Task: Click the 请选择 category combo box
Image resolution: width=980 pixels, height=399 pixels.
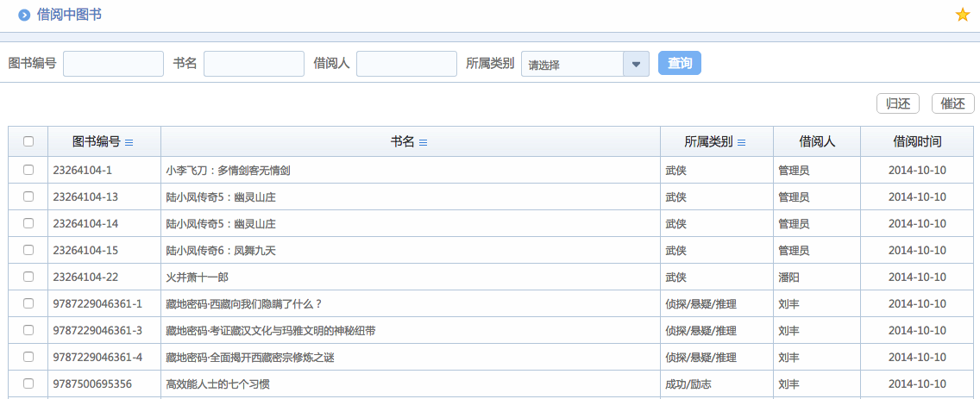Action: tap(573, 64)
